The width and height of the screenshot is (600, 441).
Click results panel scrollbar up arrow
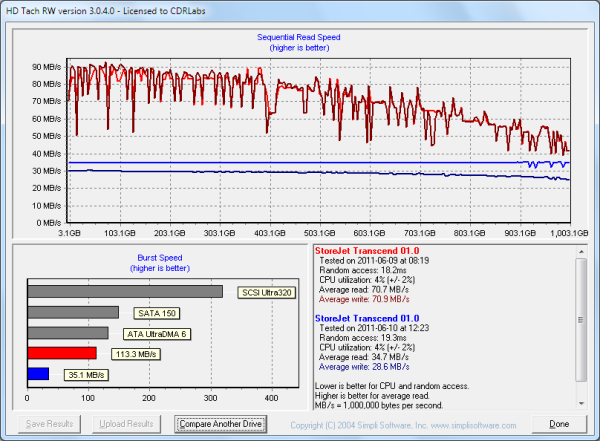[582, 250]
